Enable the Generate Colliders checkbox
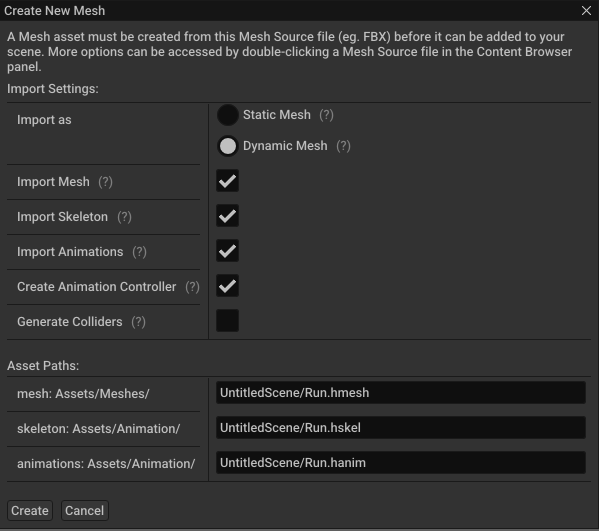 228,321
